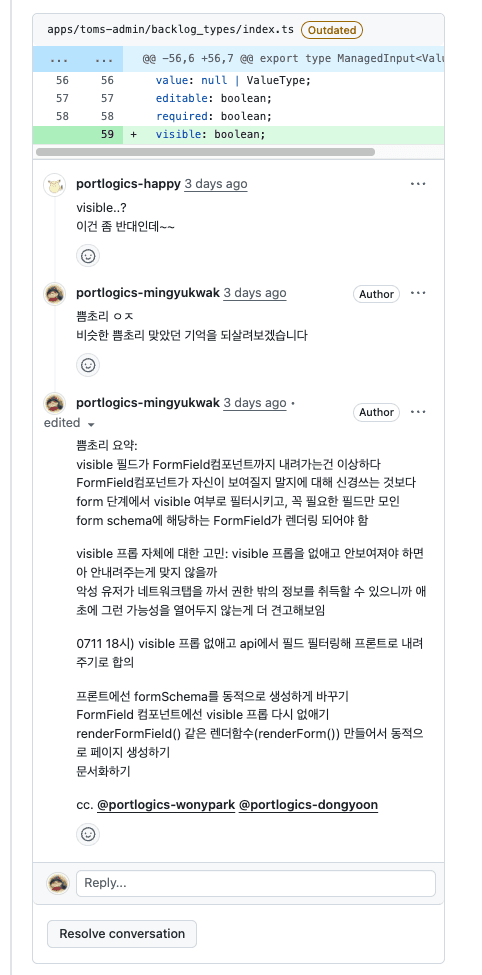
Task: Open the @portlogics-wonypark mention link
Action: click(166, 805)
